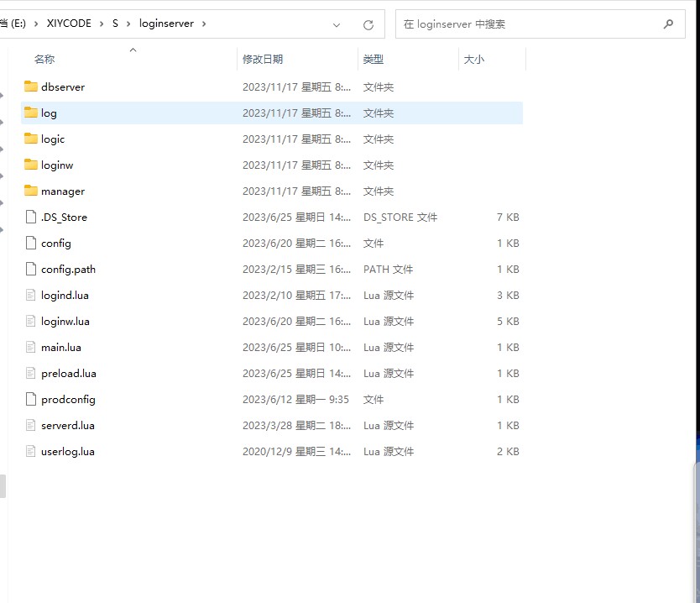Click the dbserver folder icon
The height and width of the screenshot is (603, 700).
tap(31, 87)
